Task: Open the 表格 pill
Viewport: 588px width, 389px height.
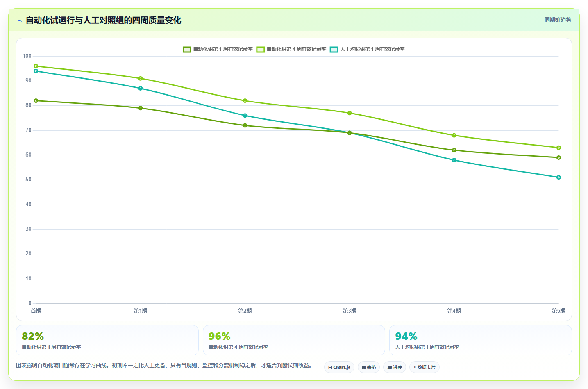Action: [369, 367]
